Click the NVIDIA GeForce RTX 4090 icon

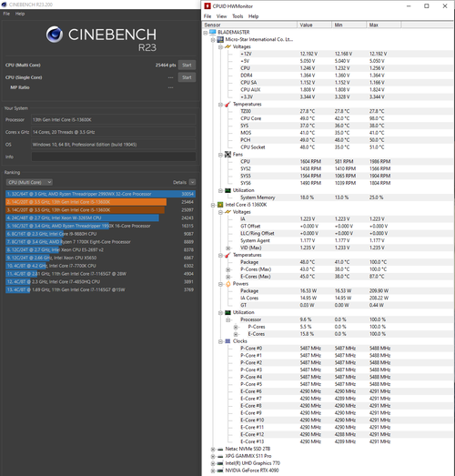pyautogui.click(x=220, y=471)
